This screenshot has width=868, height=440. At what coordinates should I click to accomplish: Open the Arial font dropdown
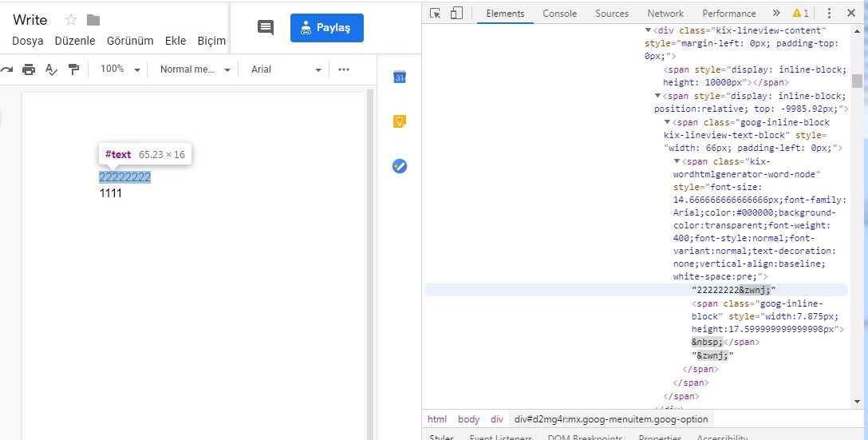point(286,69)
